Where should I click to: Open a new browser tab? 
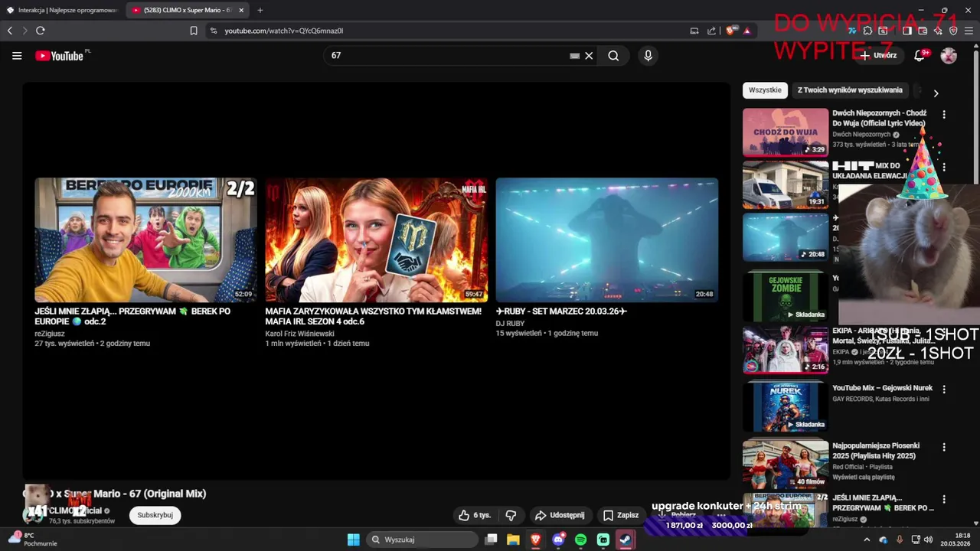click(260, 10)
